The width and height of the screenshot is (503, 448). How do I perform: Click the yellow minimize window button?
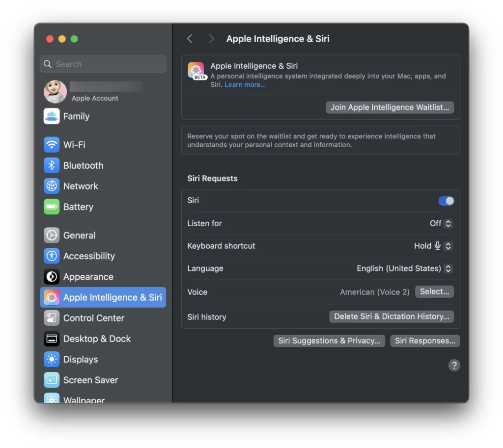(62, 39)
